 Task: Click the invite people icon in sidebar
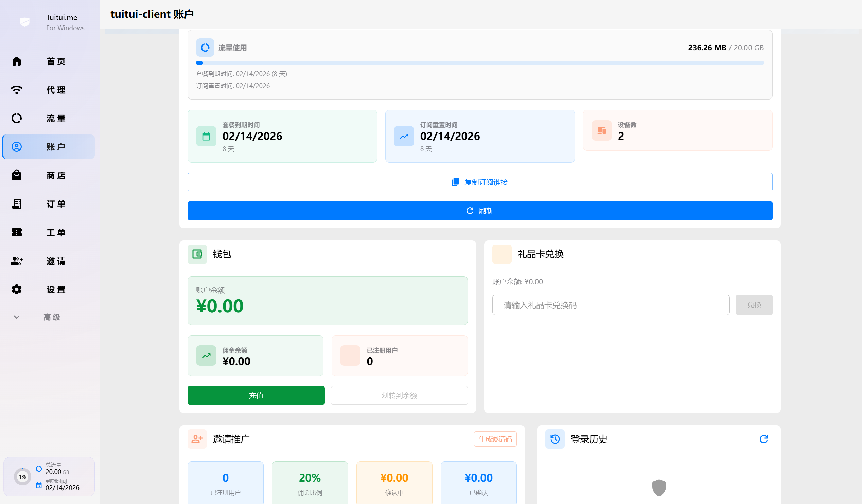pos(16,261)
